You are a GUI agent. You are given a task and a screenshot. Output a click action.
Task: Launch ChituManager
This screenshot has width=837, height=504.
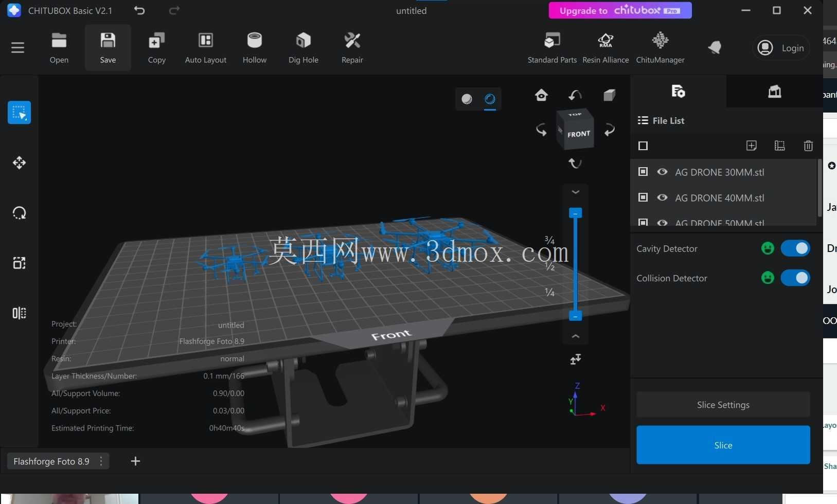660,48
